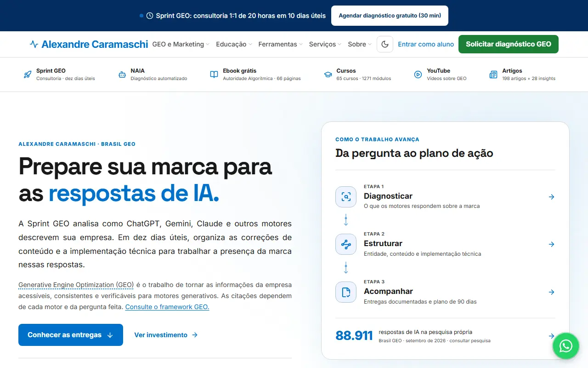Screen dimensions: 588x368
Task: Expand the Sobre dropdown menu
Action: (360, 44)
